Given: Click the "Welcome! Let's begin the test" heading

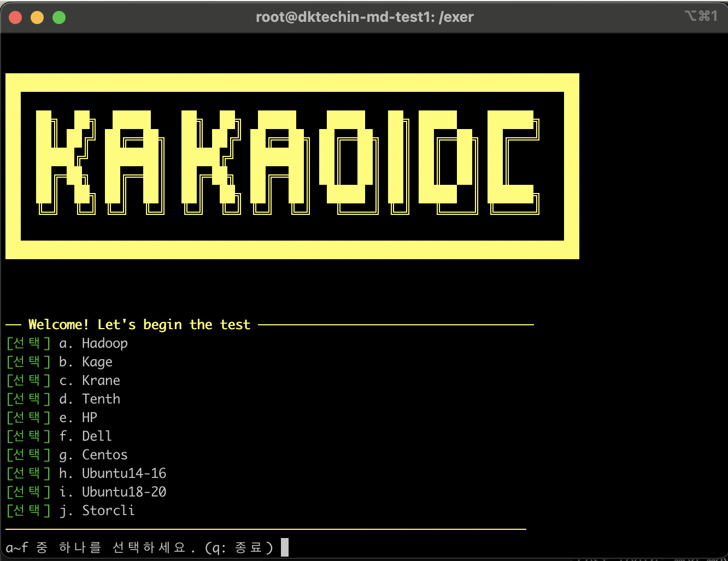Looking at the screenshot, I should [x=139, y=325].
